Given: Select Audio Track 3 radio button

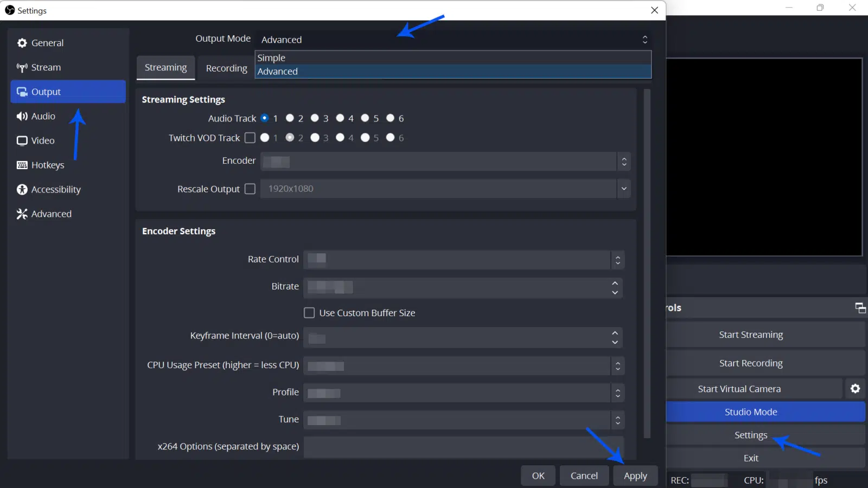Looking at the screenshot, I should pos(315,118).
